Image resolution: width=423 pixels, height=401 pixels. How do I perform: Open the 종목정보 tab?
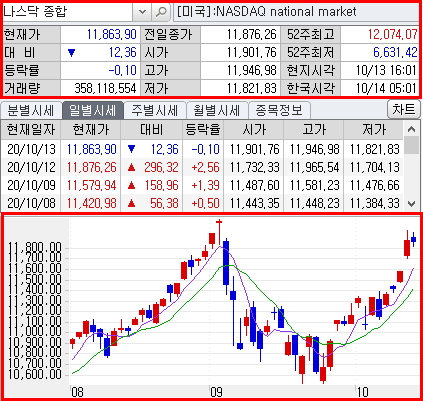tap(279, 110)
